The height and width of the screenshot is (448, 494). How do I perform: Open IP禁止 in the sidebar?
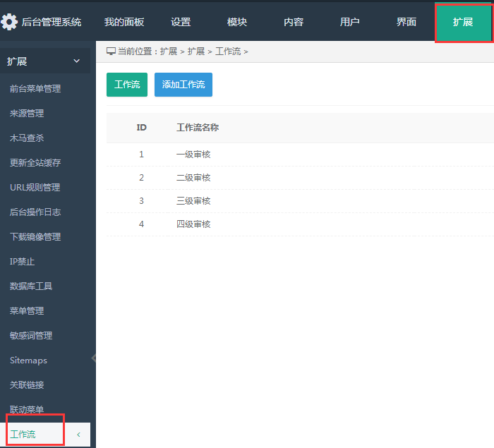[22, 262]
